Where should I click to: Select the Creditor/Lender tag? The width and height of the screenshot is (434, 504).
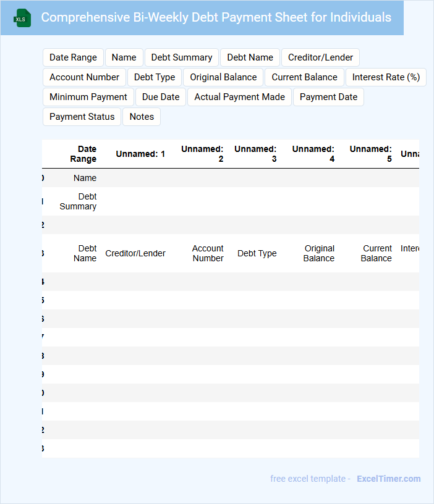(x=320, y=57)
